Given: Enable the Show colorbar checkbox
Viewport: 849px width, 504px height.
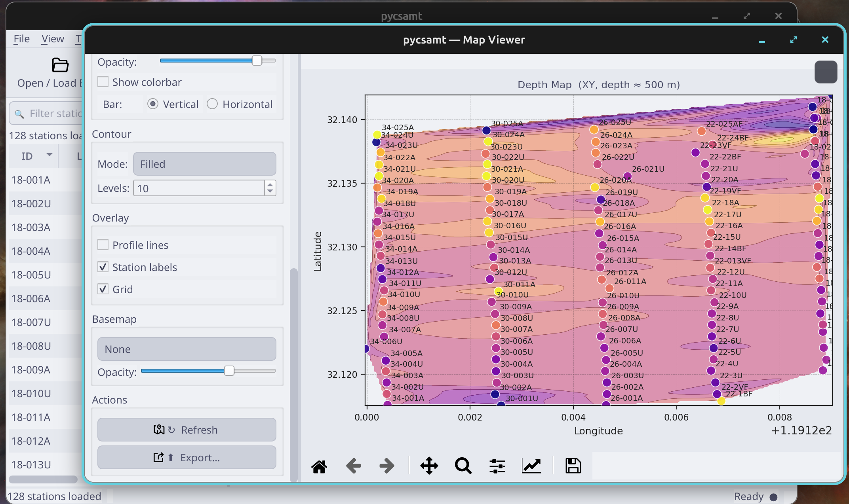Looking at the screenshot, I should click(103, 82).
